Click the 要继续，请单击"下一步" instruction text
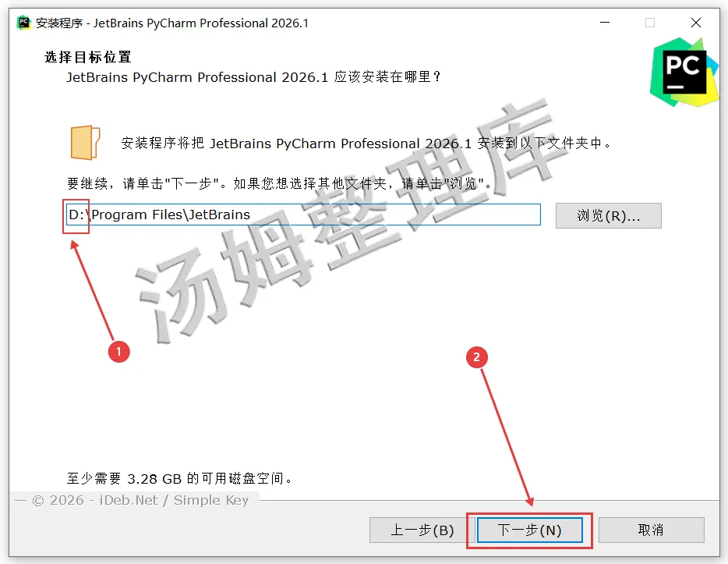This screenshot has height=564, width=728. pyautogui.click(x=280, y=183)
